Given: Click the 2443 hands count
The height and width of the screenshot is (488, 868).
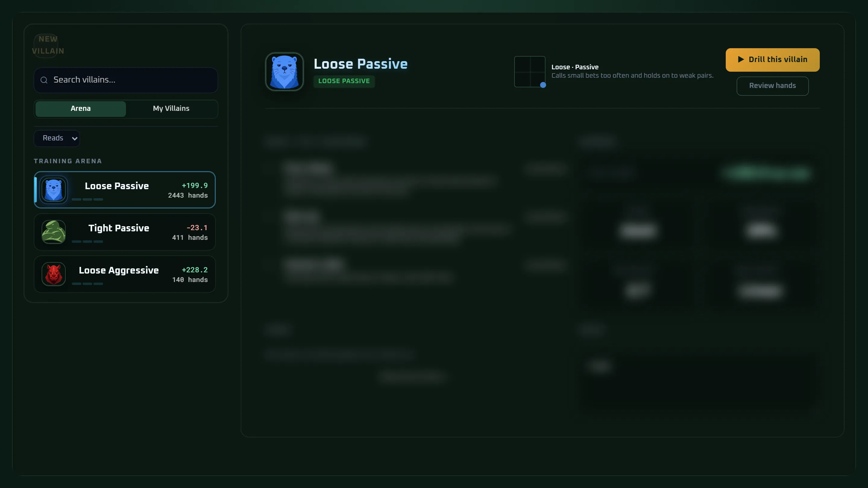Looking at the screenshot, I should pyautogui.click(x=188, y=195).
